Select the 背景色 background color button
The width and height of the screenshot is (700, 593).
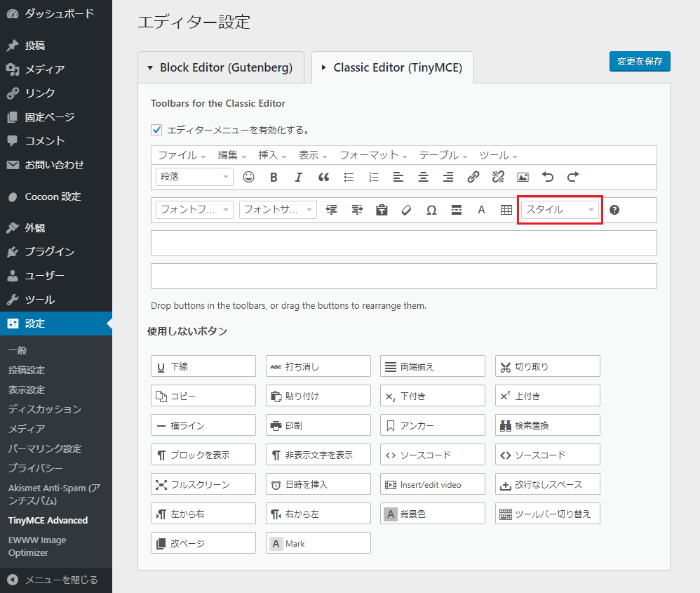[433, 514]
